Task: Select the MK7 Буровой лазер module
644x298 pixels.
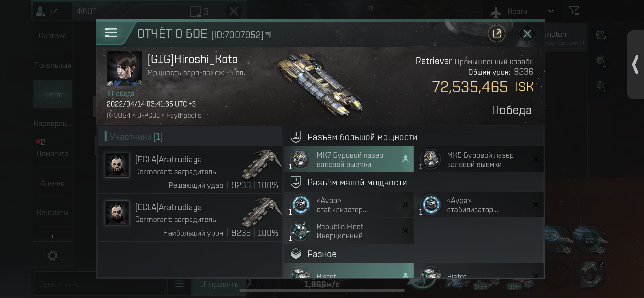Action: 349,159
